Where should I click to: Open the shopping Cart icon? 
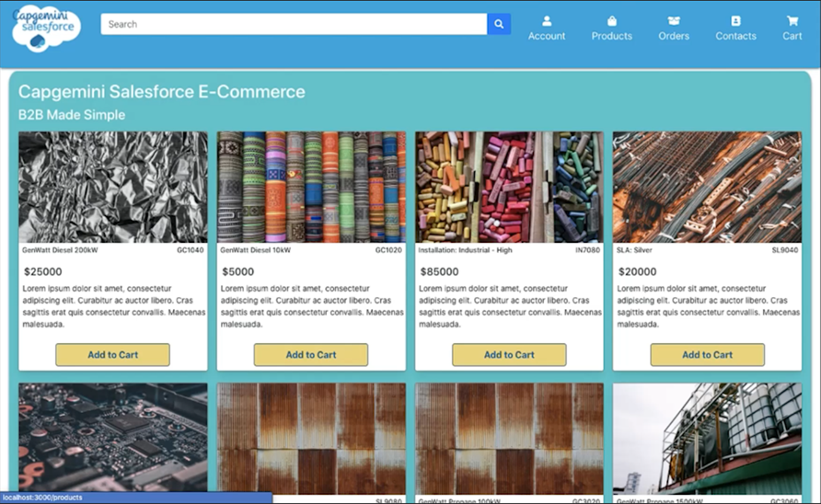pyautogui.click(x=792, y=21)
